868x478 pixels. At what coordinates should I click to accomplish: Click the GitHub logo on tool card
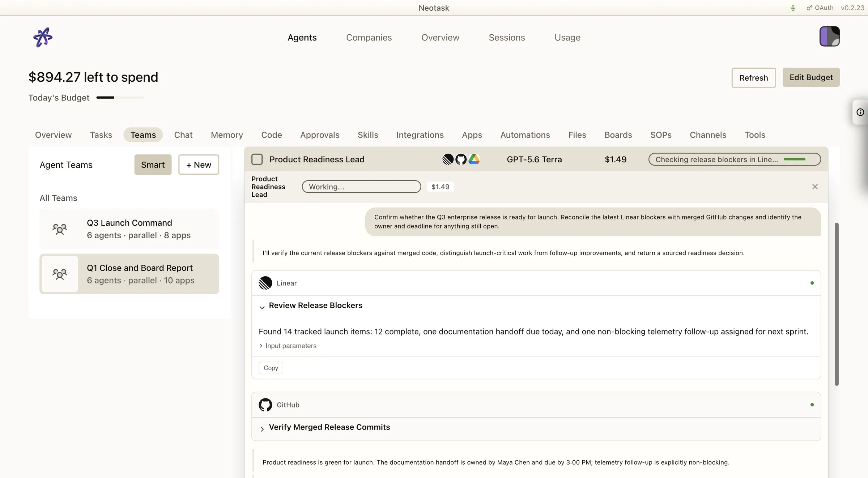(265, 405)
